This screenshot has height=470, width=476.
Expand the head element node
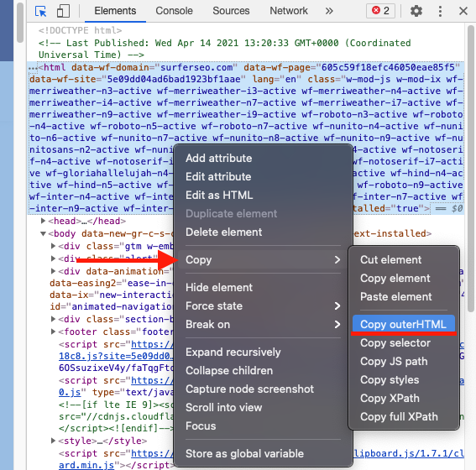tap(43, 221)
